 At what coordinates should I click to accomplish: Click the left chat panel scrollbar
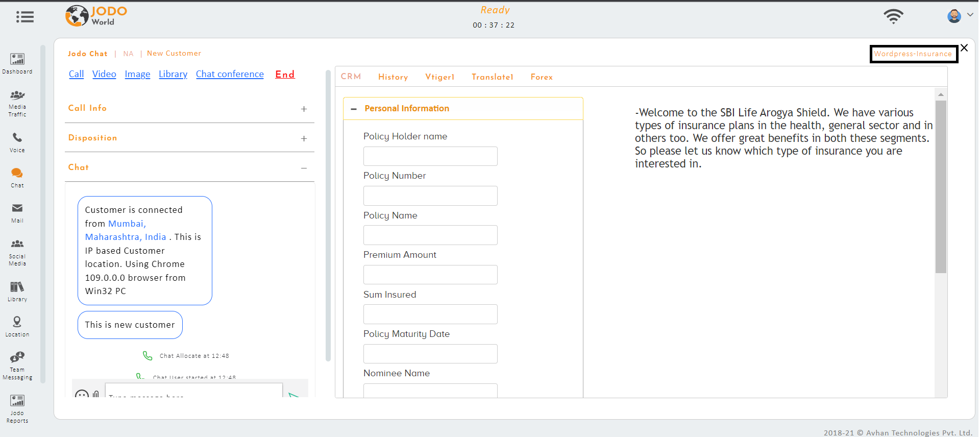328,215
